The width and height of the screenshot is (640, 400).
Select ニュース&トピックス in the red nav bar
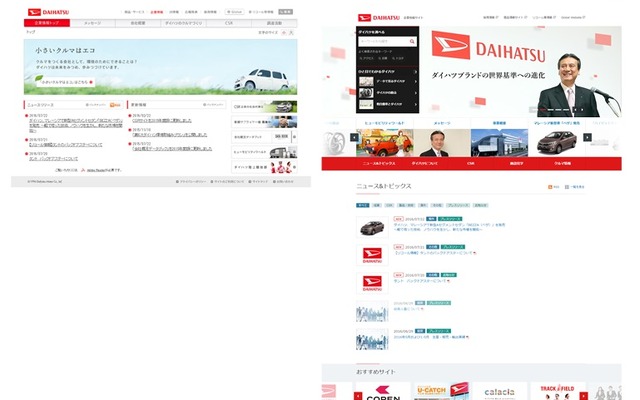pyautogui.click(x=379, y=163)
